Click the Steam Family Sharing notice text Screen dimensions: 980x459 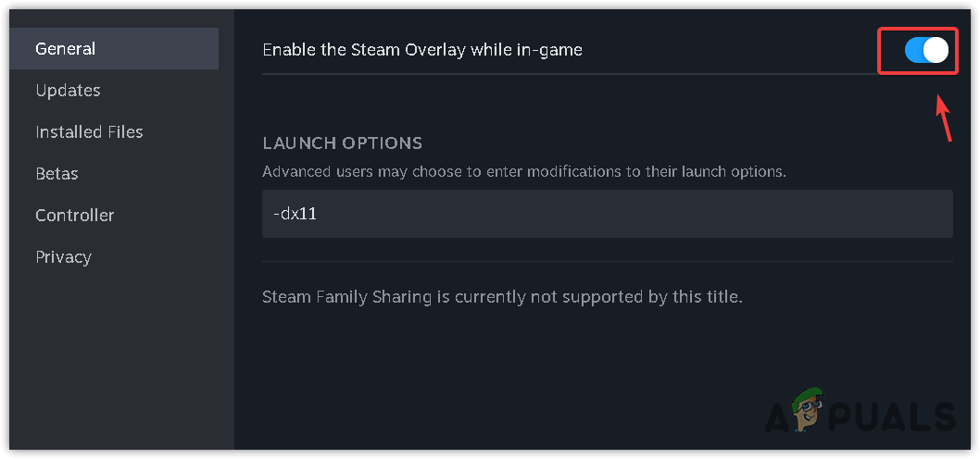tap(503, 298)
